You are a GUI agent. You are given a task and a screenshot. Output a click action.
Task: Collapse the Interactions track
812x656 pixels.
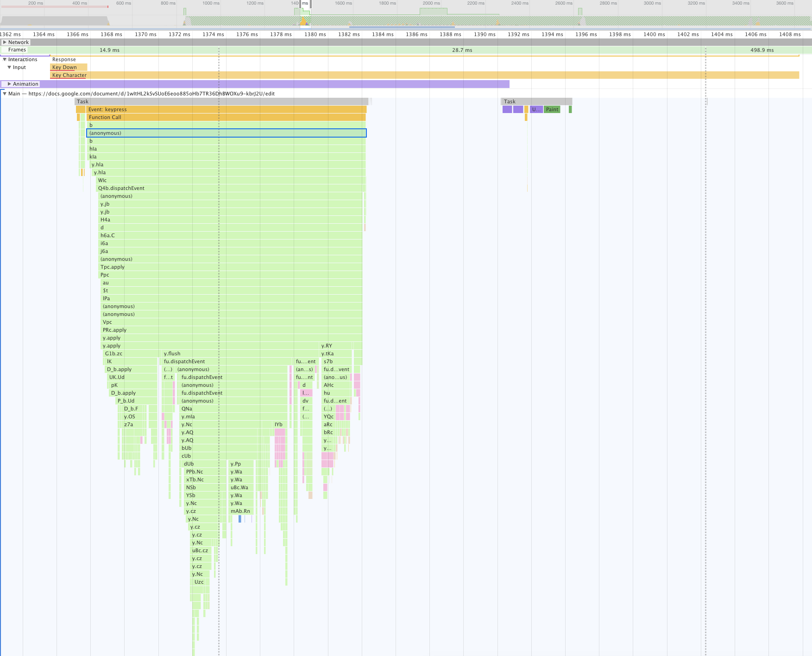coord(5,59)
